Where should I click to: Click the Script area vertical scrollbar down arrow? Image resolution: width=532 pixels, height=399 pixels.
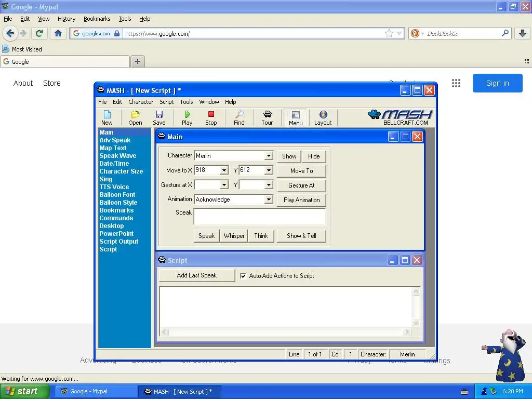coord(416,323)
